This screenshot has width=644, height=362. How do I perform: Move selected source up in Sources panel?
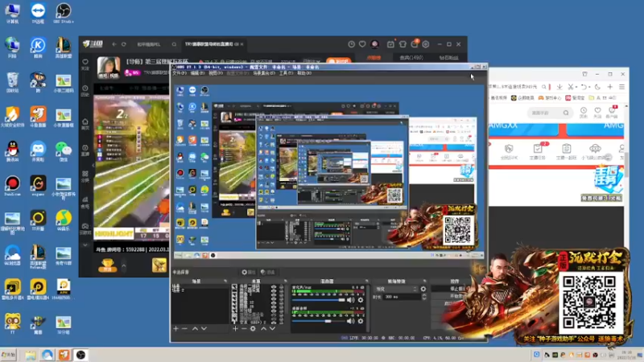(x=264, y=329)
